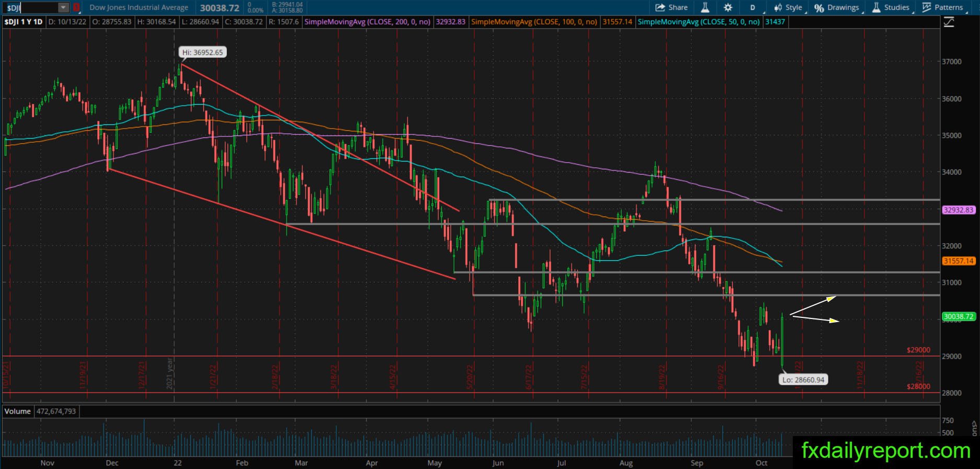Click the Dow Jones Industrial Average name
This screenshot has height=469, width=980.
[x=139, y=8]
